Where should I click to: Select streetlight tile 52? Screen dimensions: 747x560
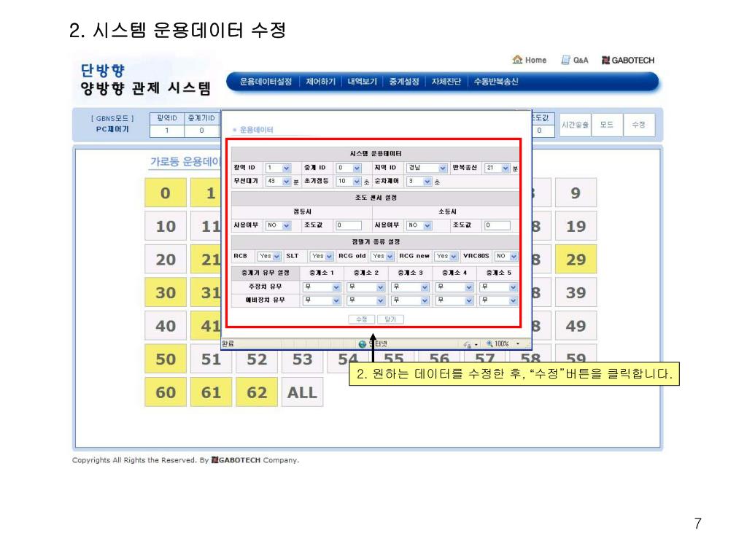click(x=257, y=359)
